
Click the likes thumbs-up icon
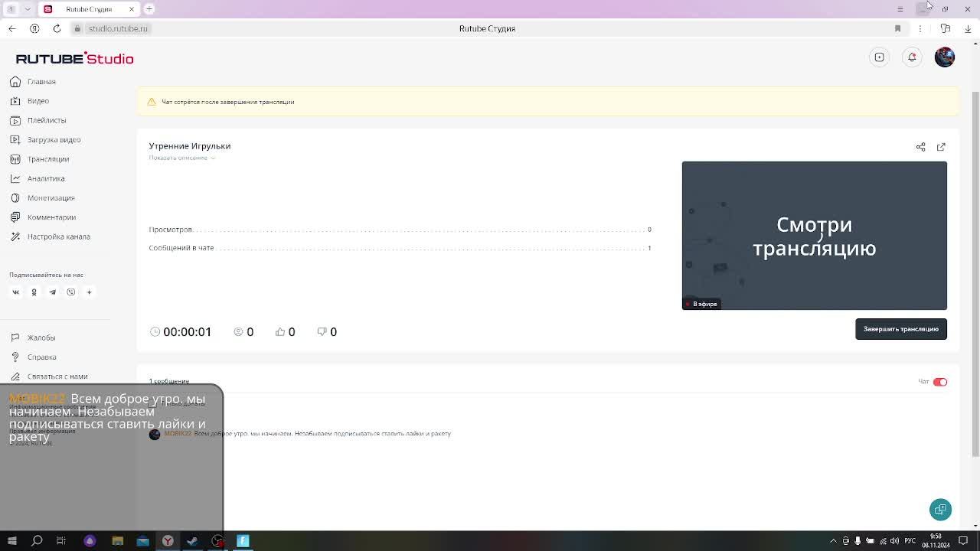pyautogui.click(x=280, y=331)
